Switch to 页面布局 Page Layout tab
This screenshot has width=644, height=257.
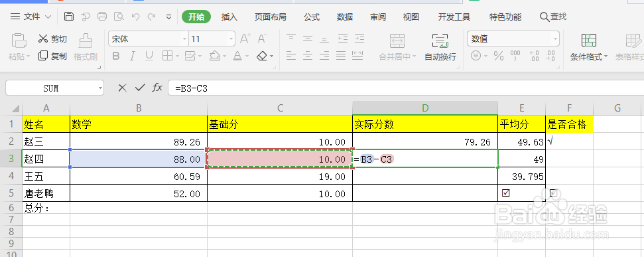(270, 17)
